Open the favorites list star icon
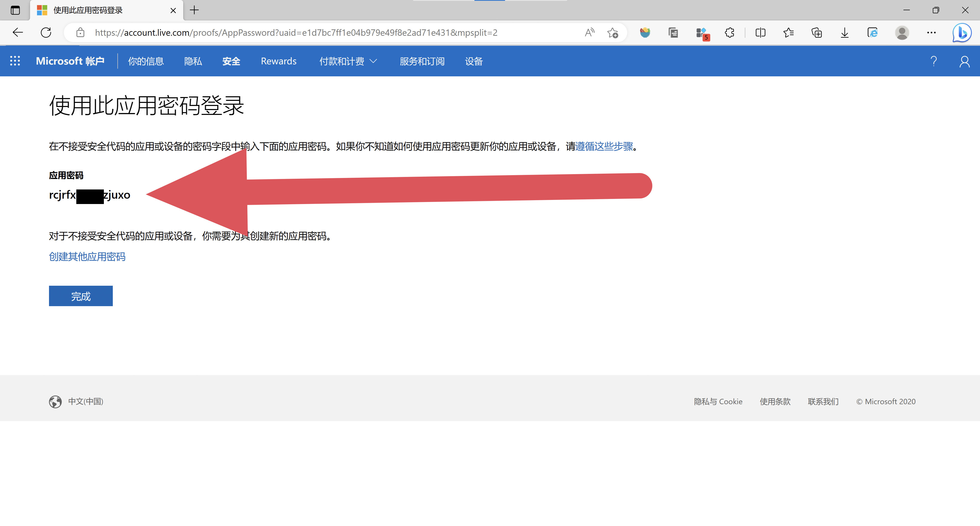Viewport: 980px width, 526px height. point(788,33)
